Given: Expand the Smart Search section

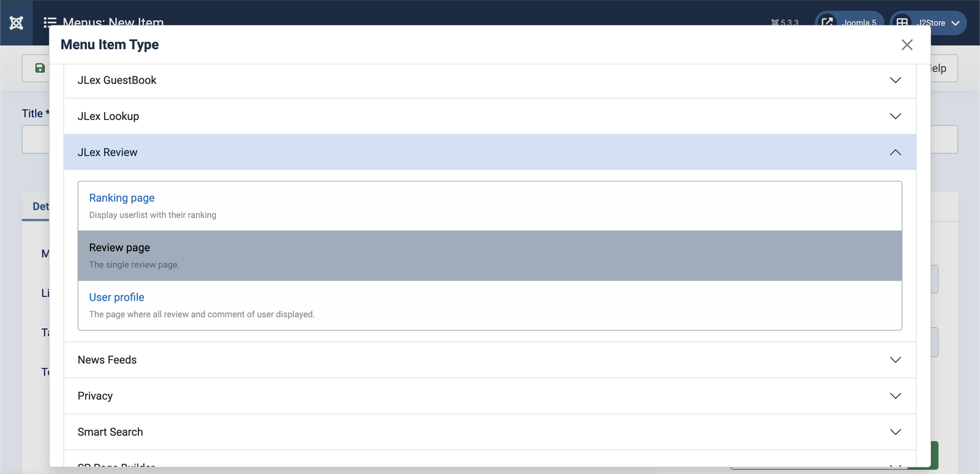Looking at the screenshot, I should coord(490,432).
